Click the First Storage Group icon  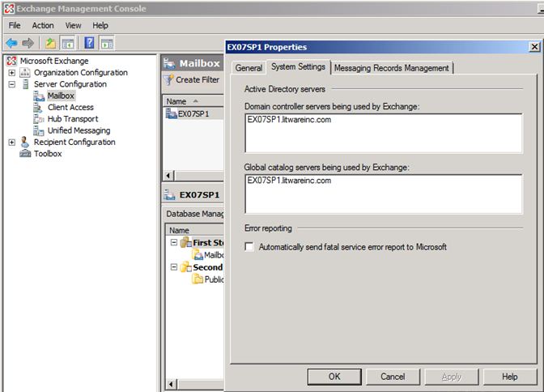click(x=186, y=242)
